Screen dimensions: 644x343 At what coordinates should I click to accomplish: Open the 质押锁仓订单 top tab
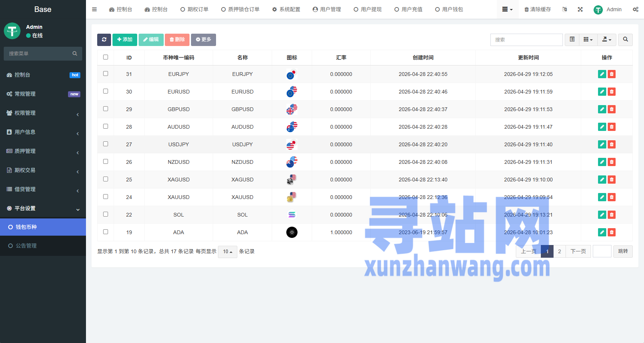[x=240, y=9]
